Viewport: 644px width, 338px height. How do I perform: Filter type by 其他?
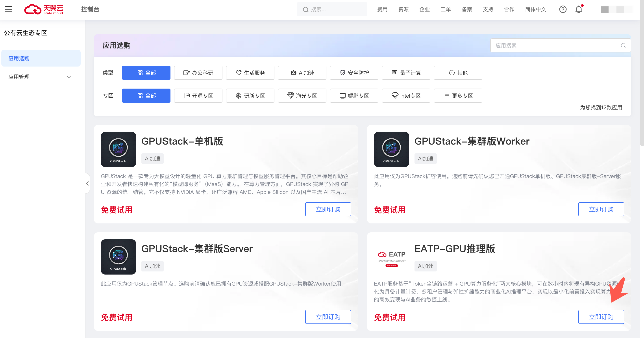(x=458, y=72)
